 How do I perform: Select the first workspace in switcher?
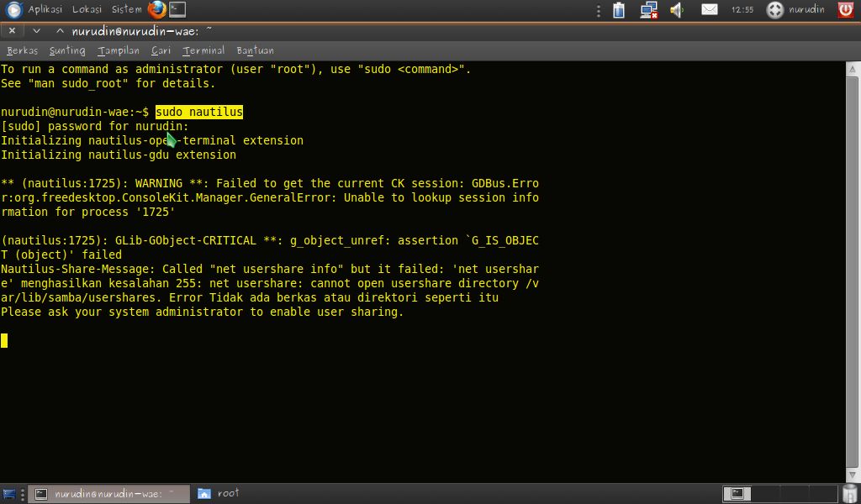click(737, 494)
